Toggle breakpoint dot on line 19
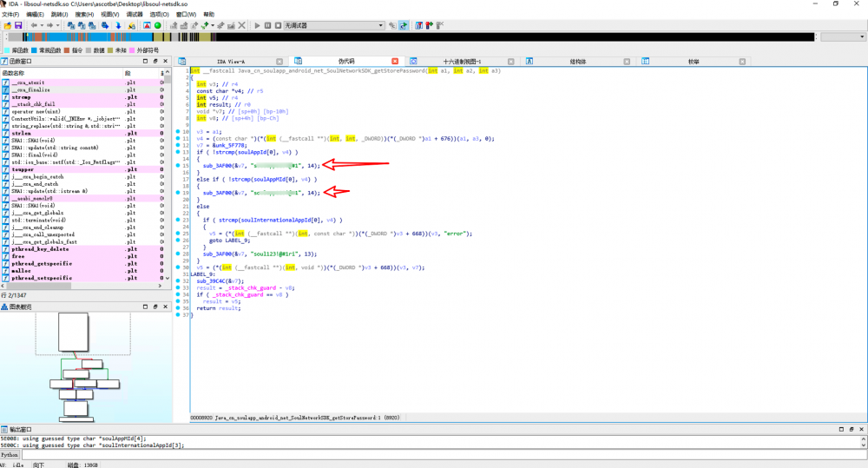This screenshot has width=868, height=468. (x=178, y=192)
